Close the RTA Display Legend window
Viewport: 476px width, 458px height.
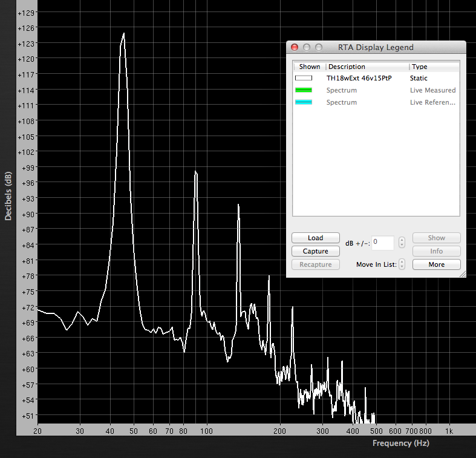click(x=295, y=47)
